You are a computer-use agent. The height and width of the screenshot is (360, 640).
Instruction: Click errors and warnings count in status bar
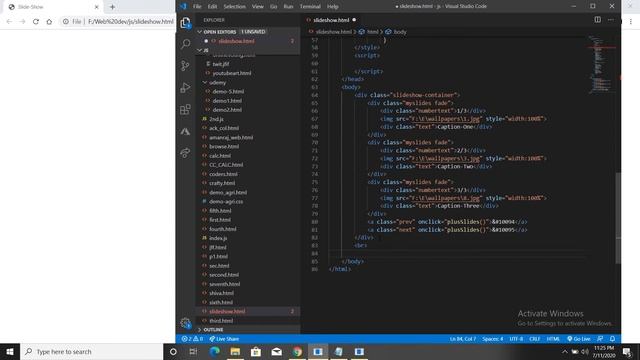(192, 339)
